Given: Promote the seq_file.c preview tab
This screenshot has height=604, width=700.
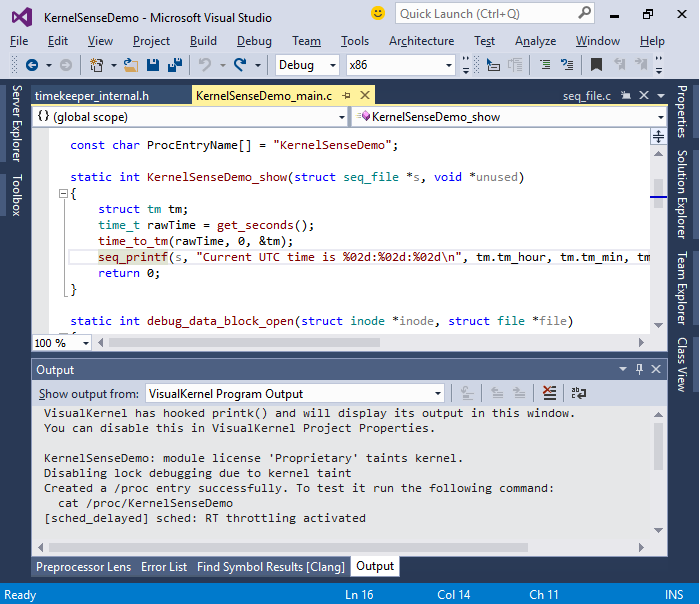Looking at the screenshot, I should [626, 96].
